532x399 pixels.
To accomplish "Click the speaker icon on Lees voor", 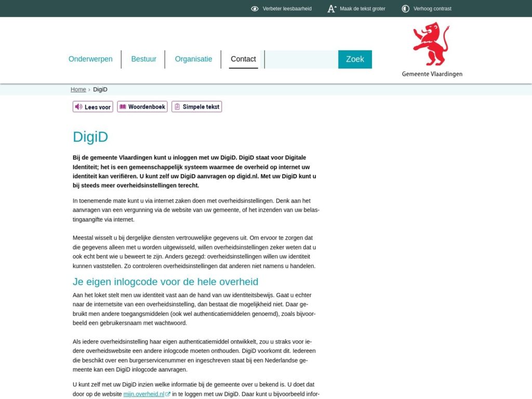I will click(x=78, y=107).
